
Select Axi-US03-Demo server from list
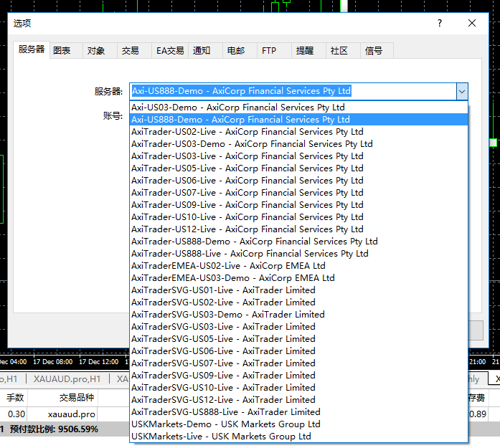tap(238, 108)
